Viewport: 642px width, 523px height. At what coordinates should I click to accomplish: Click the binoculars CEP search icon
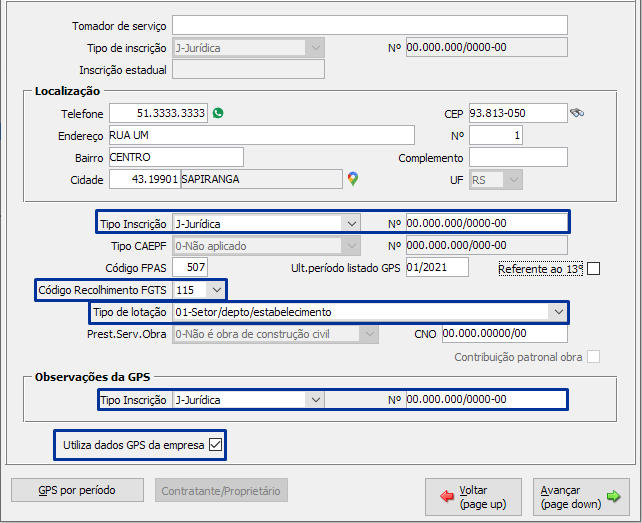coord(577,113)
